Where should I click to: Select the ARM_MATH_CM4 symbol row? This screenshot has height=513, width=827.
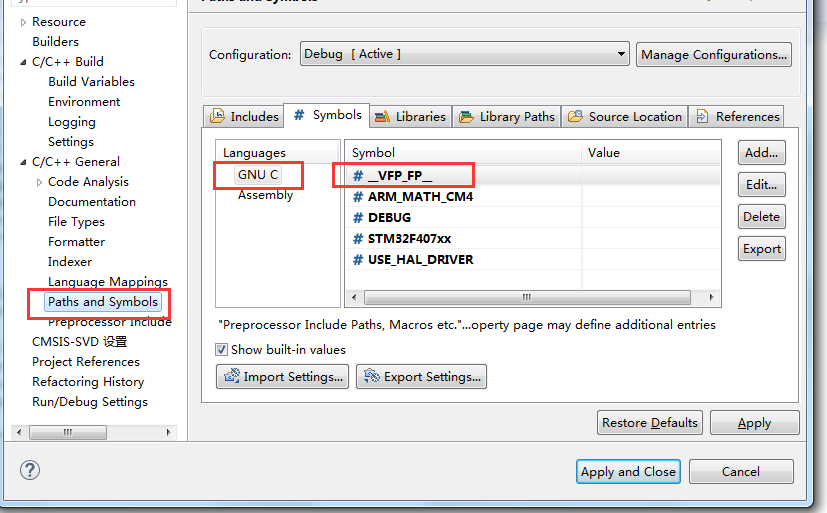(533, 197)
